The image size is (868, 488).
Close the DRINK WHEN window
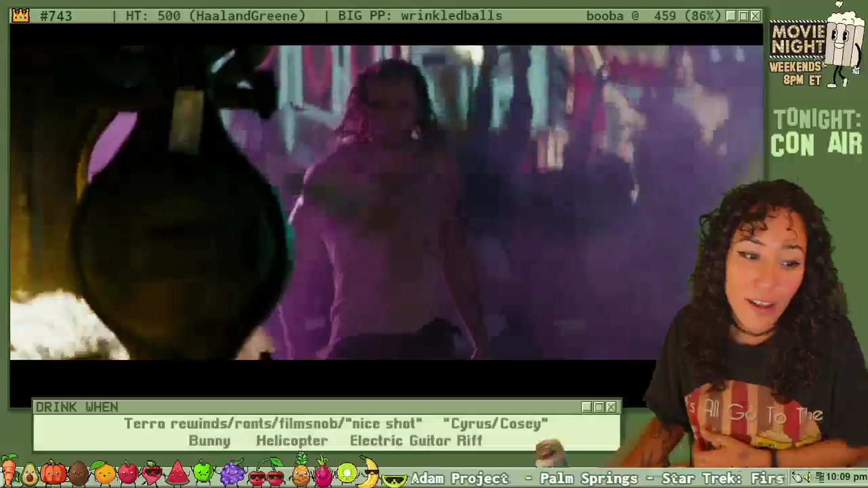coord(611,407)
